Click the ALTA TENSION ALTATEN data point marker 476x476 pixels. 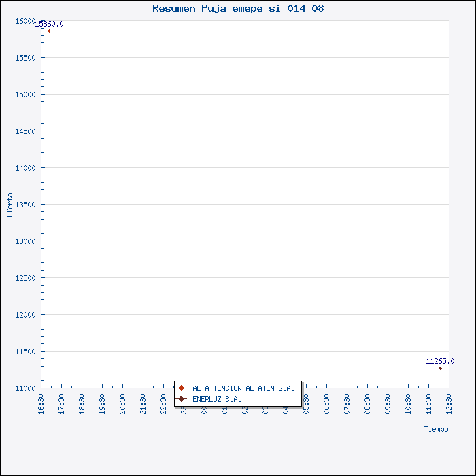[x=49, y=31]
